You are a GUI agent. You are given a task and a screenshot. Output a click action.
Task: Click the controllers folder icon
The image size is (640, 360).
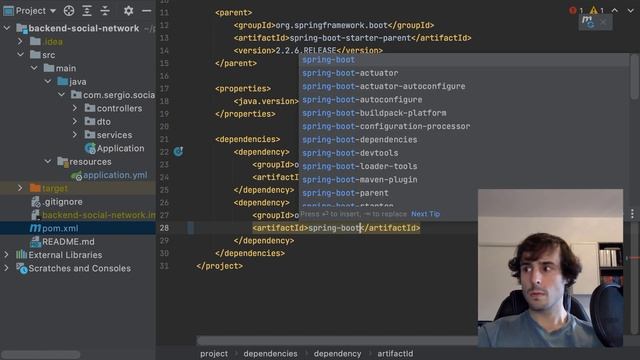[90, 108]
